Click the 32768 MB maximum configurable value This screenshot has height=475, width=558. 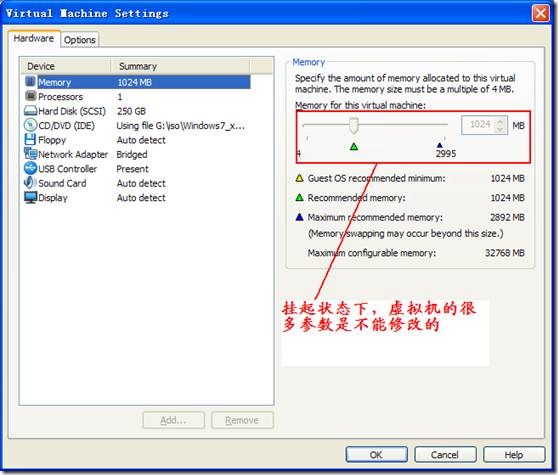[505, 253]
